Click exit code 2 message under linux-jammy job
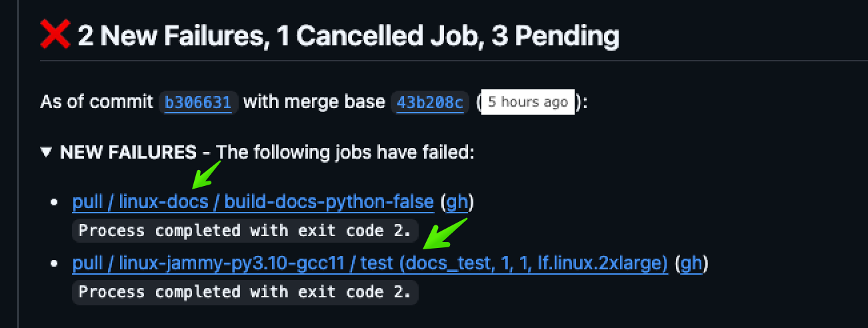This screenshot has width=868, height=328. pyautogui.click(x=245, y=292)
